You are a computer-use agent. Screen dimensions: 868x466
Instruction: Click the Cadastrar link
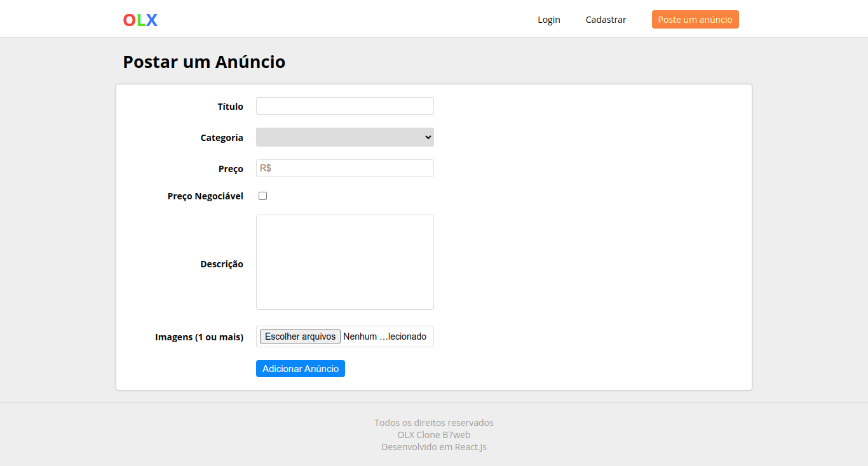pos(606,19)
